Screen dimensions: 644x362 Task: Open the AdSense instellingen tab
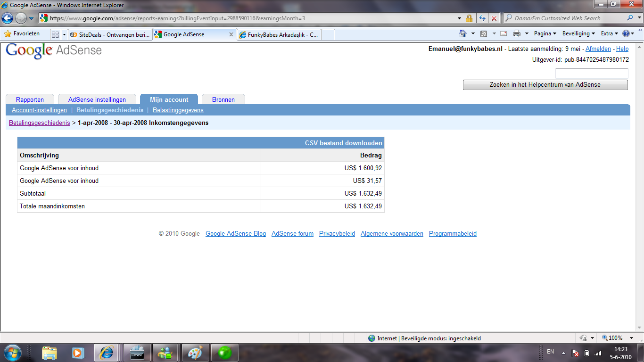point(97,99)
